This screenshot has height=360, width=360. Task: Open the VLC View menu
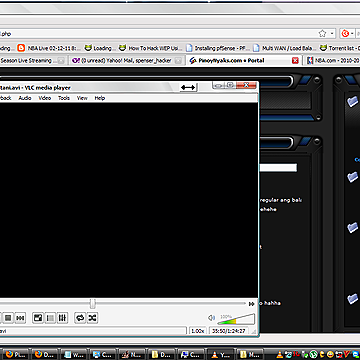(x=82, y=98)
